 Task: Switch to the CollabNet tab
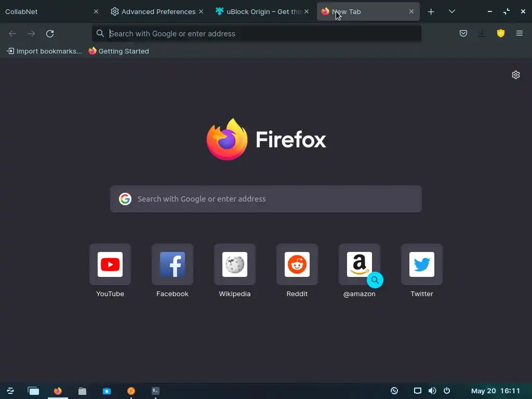pos(51,11)
